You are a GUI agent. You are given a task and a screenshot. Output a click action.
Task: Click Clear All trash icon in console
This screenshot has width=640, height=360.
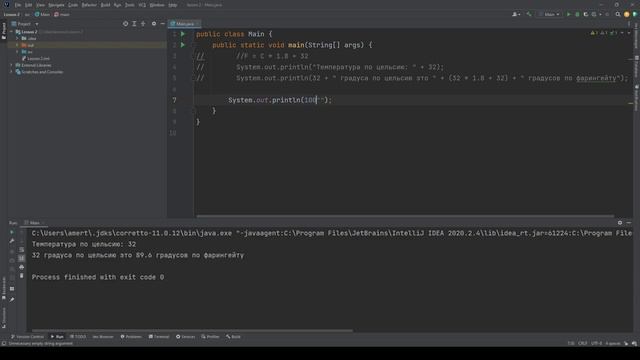pyautogui.click(x=22, y=276)
